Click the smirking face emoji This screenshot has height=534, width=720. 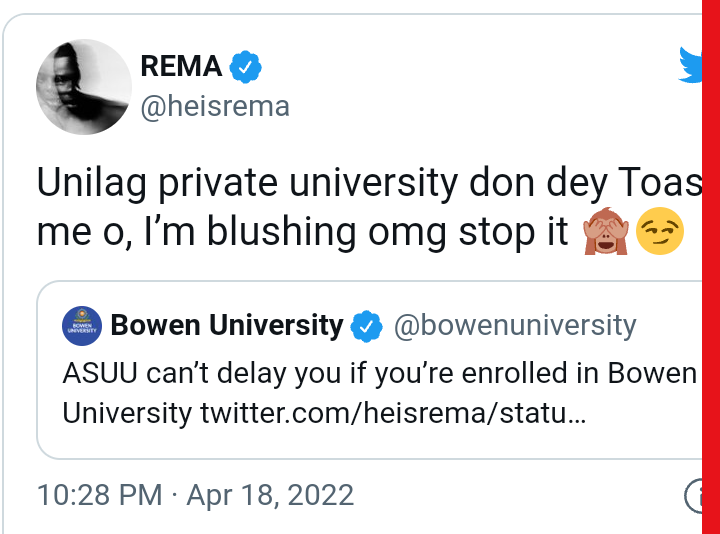tap(661, 233)
